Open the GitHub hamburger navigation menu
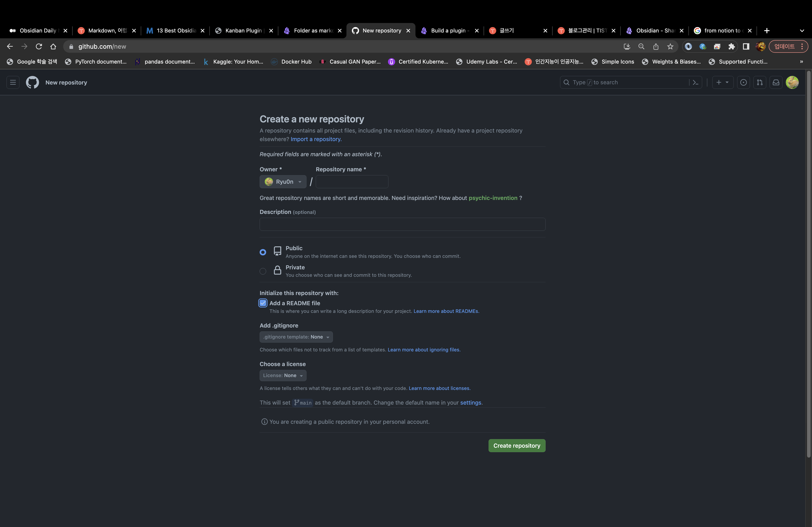812x527 pixels. pos(13,82)
